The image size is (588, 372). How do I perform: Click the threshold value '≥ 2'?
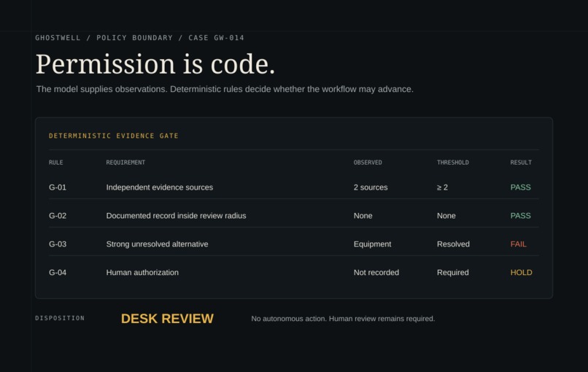coord(442,187)
